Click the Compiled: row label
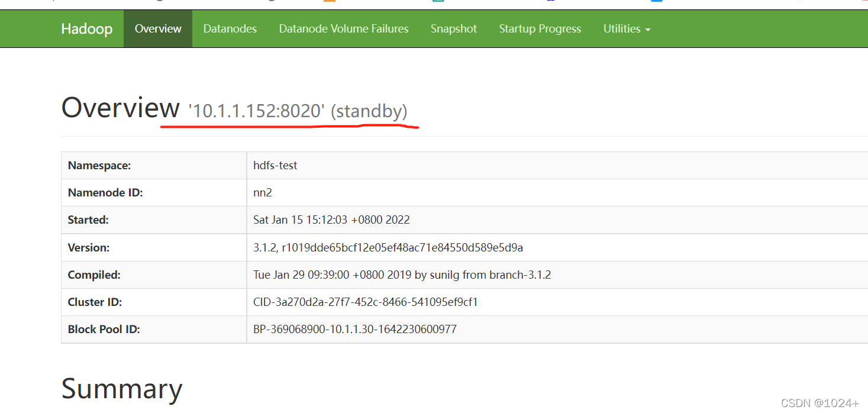Viewport: 868px width, 413px height. [94, 275]
